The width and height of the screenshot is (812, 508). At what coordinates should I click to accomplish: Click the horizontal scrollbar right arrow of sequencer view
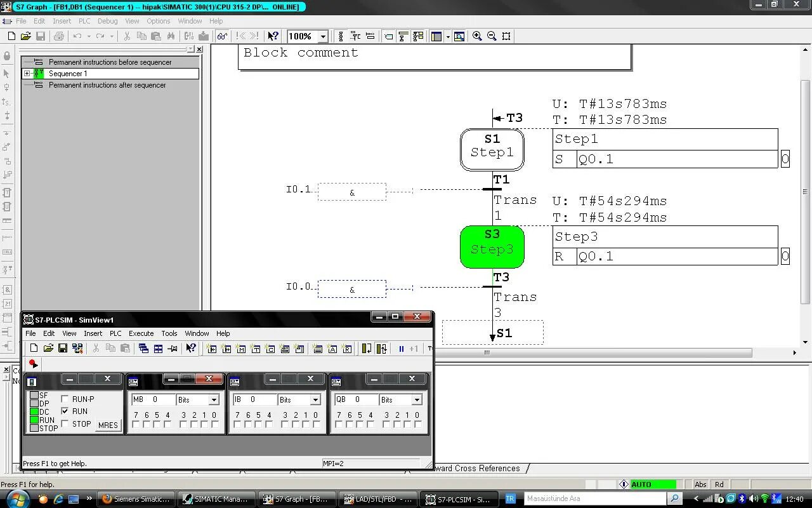coord(794,352)
